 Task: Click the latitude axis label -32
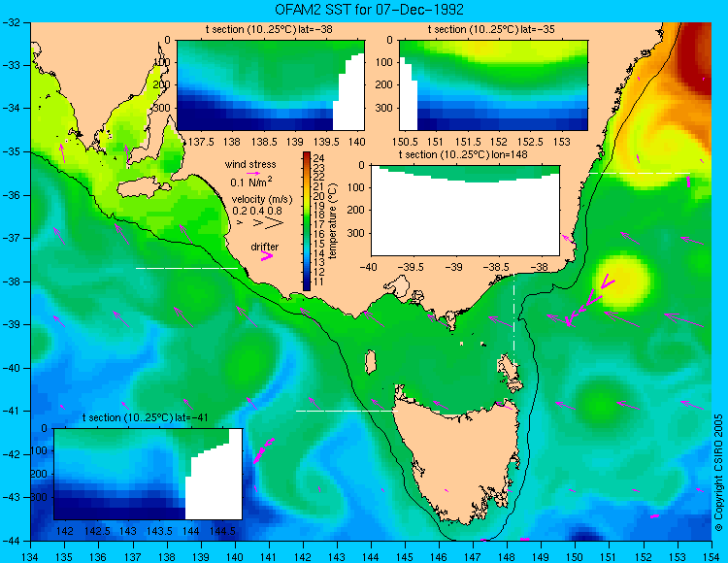tap(11, 21)
